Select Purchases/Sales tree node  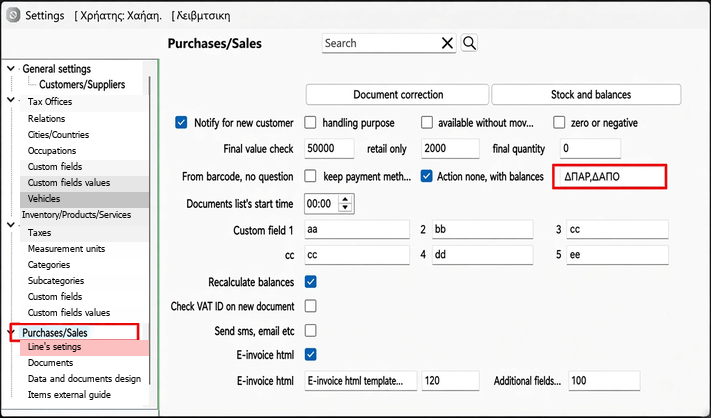tap(55, 333)
